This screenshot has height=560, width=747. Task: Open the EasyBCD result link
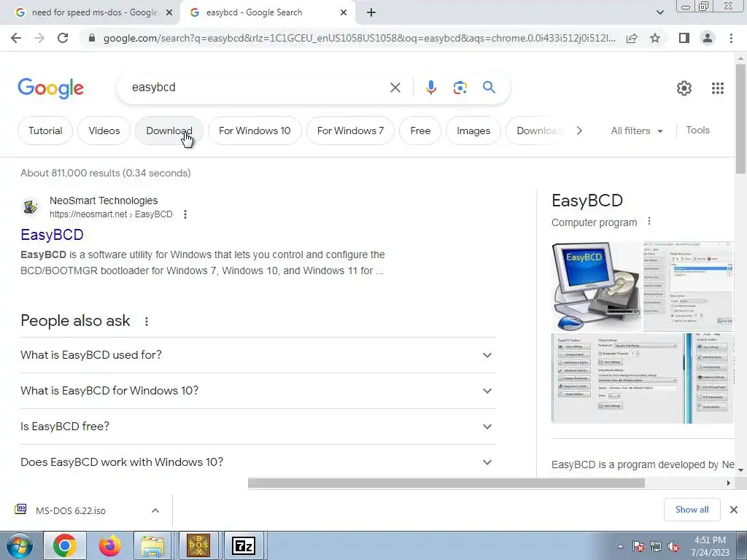click(x=53, y=235)
